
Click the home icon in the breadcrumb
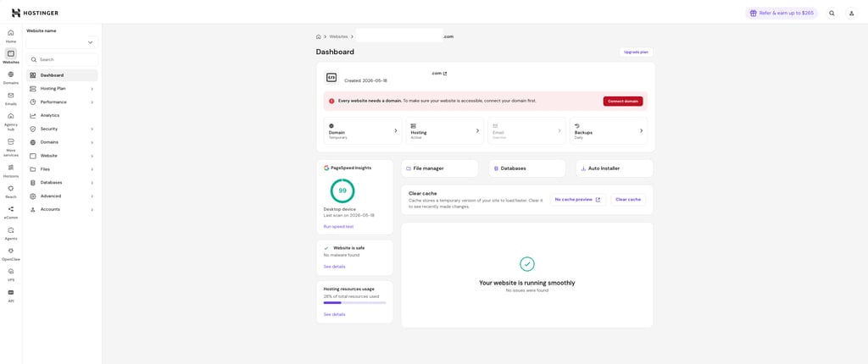tap(319, 36)
